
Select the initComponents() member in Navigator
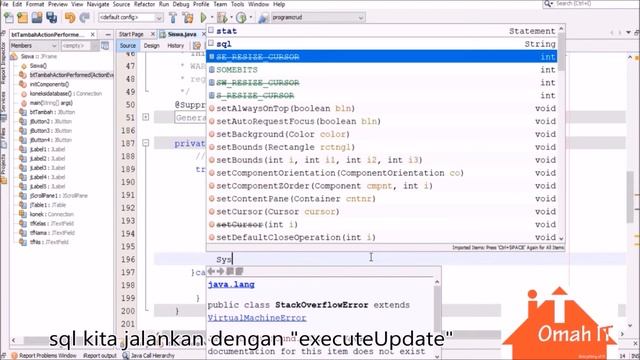coord(49,84)
